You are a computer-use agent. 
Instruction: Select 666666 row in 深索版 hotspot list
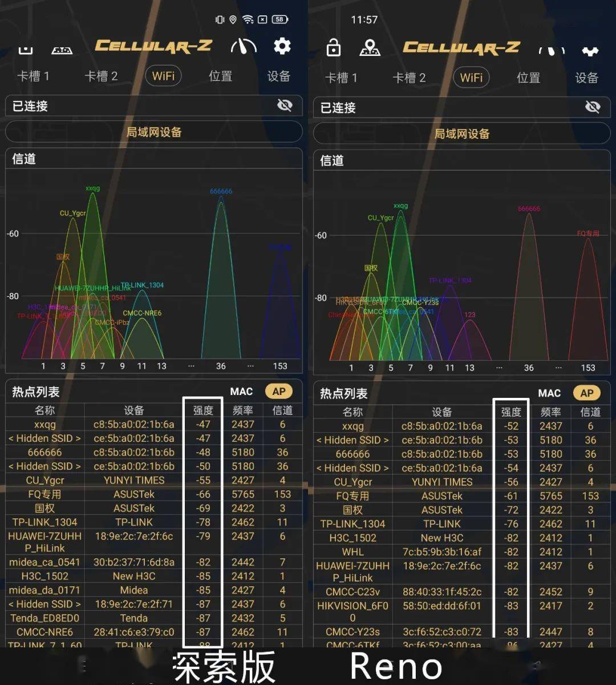[x=154, y=452]
